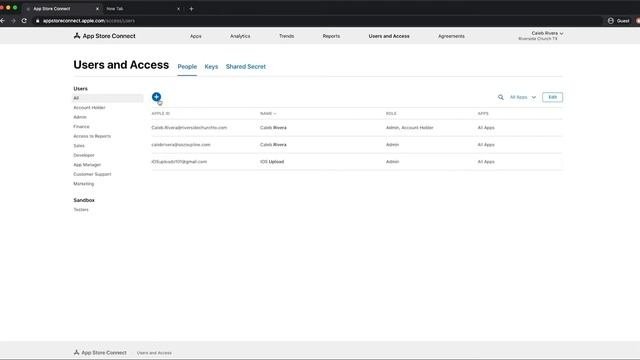Image resolution: width=640 pixels, height=360 pixels.
Task: Open Sandbox Testers
Action: (81, 210)
